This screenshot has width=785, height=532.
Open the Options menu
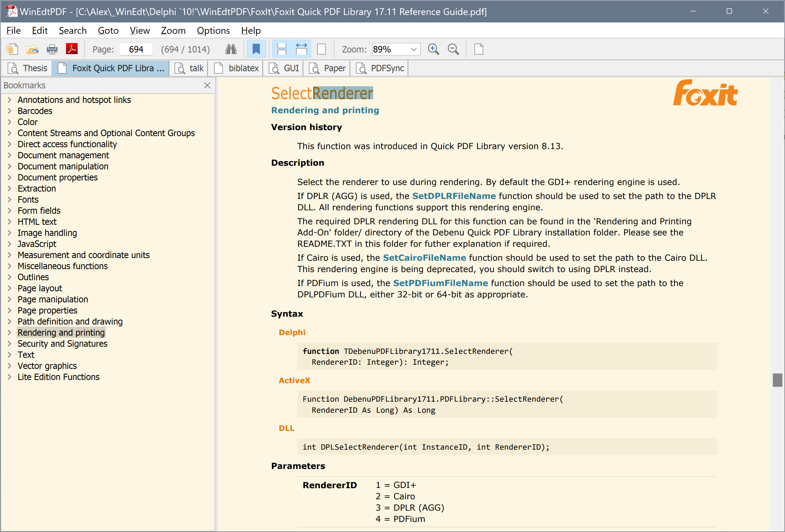[x=213, y=30]
